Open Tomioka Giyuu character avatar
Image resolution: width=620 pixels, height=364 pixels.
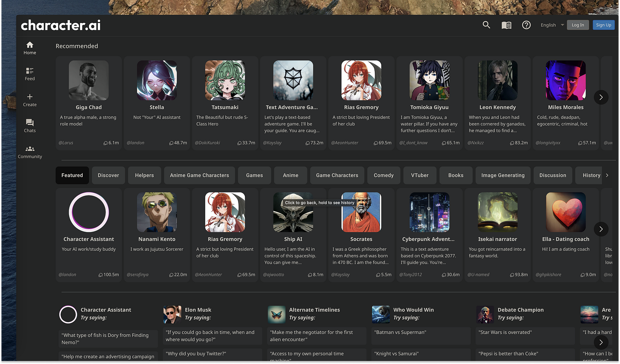point(429,80)
